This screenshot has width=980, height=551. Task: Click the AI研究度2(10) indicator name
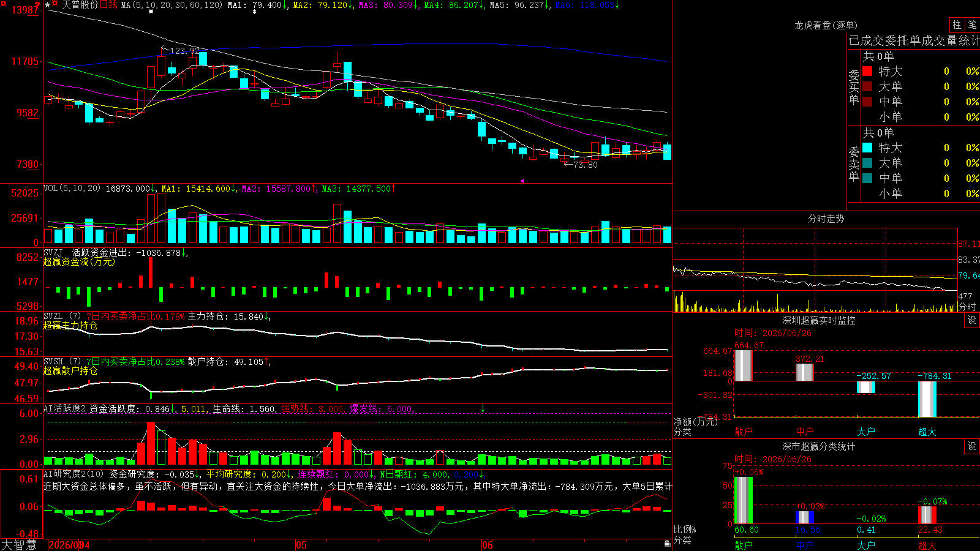[73, 474]
